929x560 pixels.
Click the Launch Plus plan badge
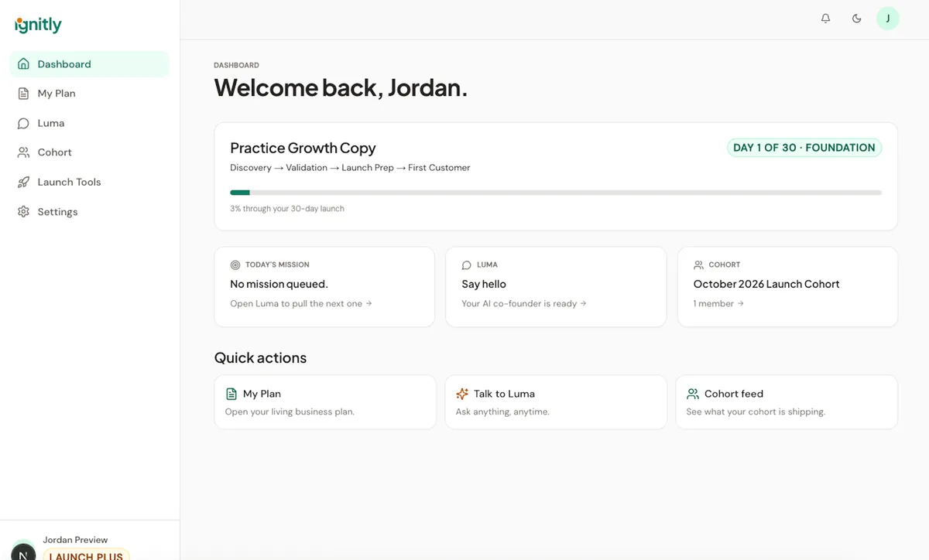(86, 555)
